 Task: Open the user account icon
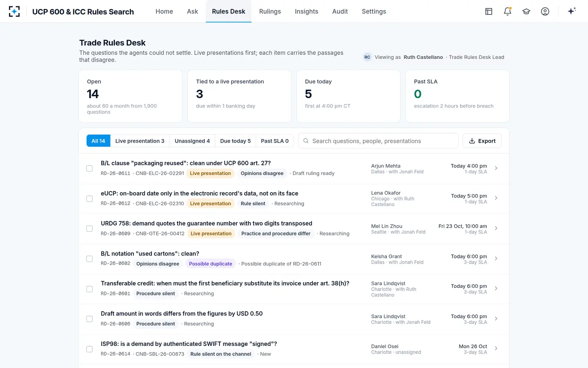click(x=545, y=11)
